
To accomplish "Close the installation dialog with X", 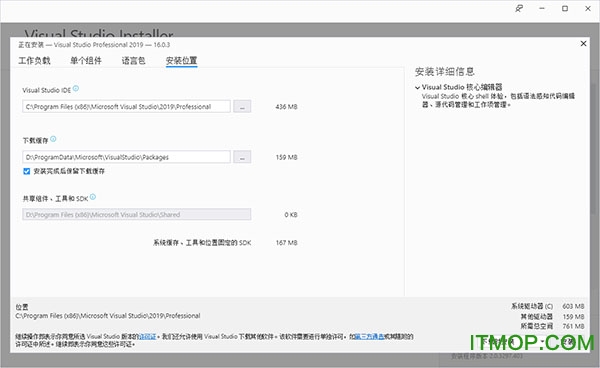I will coord(584,44).
